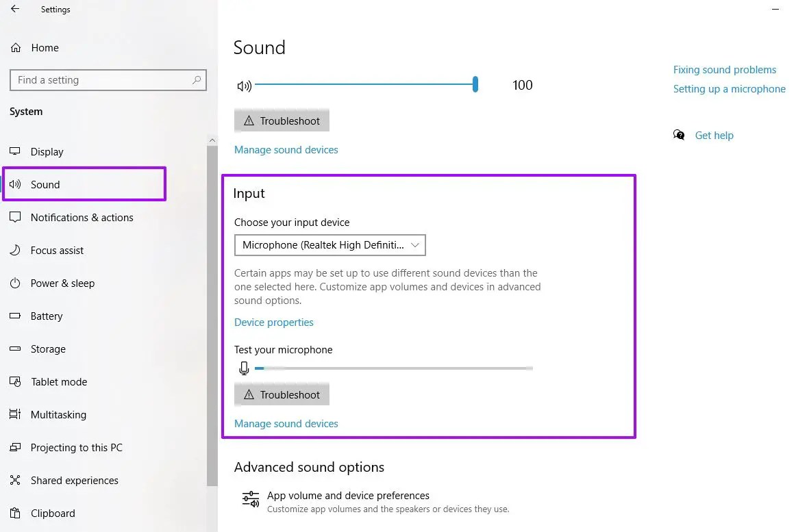Select Clipboard from the sidebar

pos(15,513)
